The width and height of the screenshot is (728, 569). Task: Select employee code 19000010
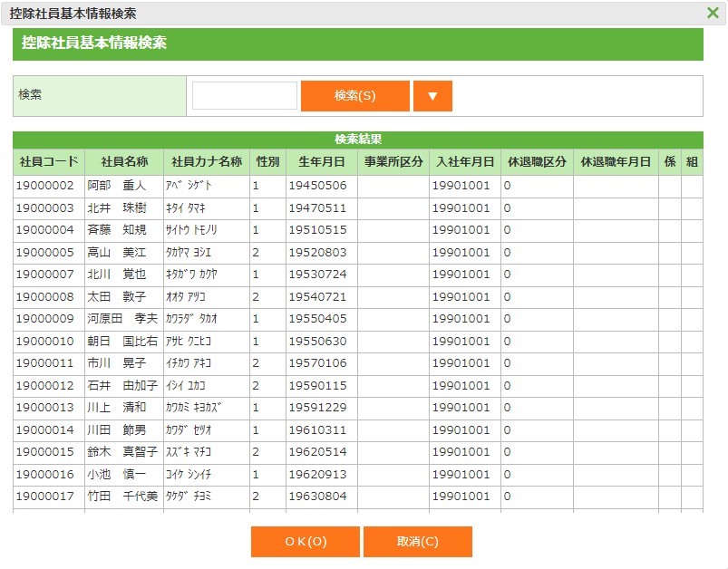coord(45,341)
